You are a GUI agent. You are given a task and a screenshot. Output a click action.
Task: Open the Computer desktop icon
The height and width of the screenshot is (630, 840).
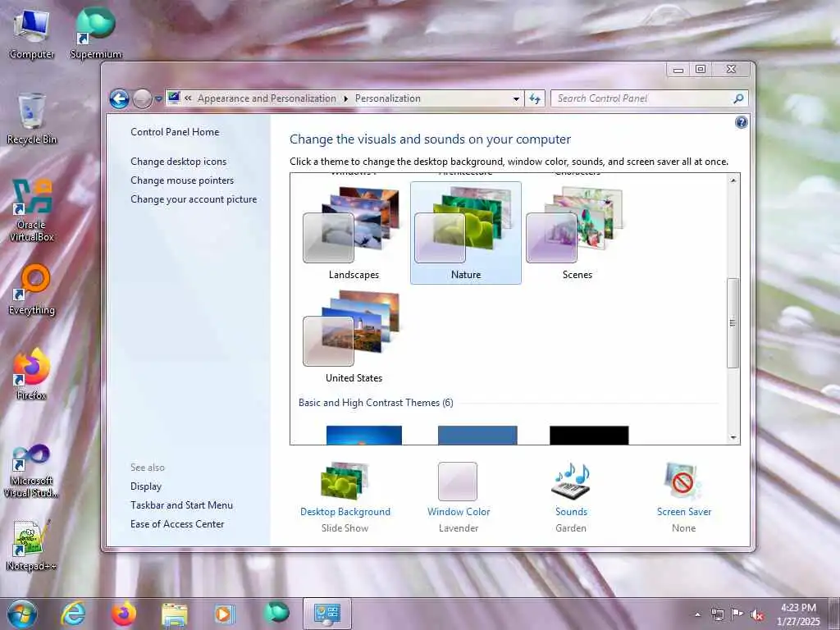pyautogui.click(x=32, y=33)
